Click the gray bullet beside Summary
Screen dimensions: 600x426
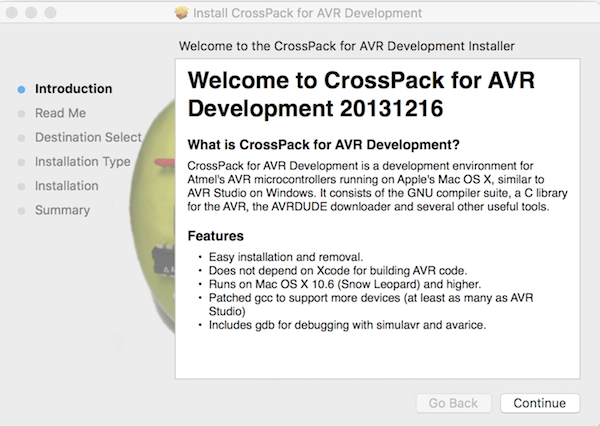click(x=21, y=211)
